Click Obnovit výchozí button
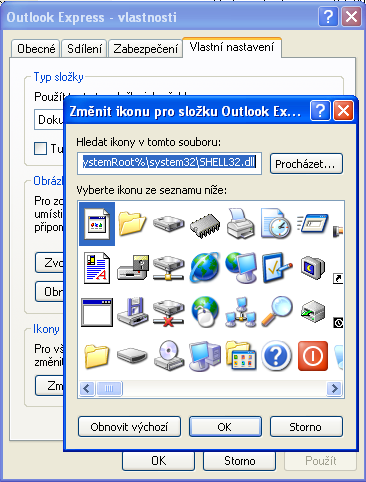366x482 pixels. coord(129,427)
